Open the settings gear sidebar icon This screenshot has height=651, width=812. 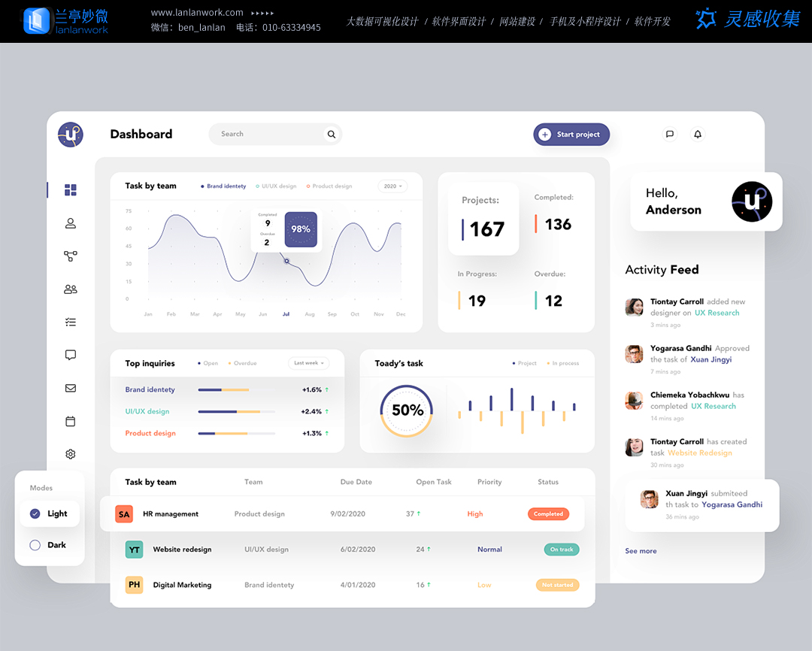71,454
